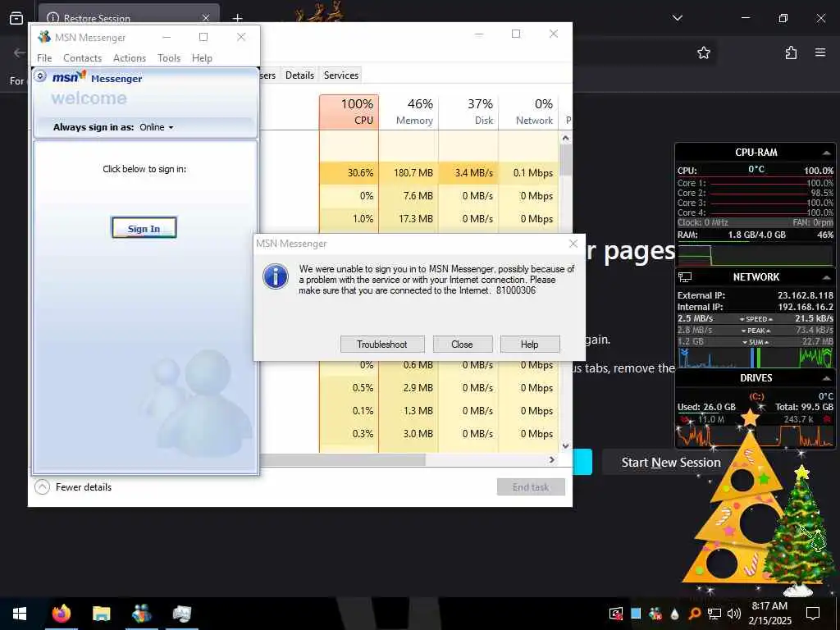Click Task Manager horizontal scrollbar thumb
840x630 pixels.
pyautogui.click(x=342, y=459)
